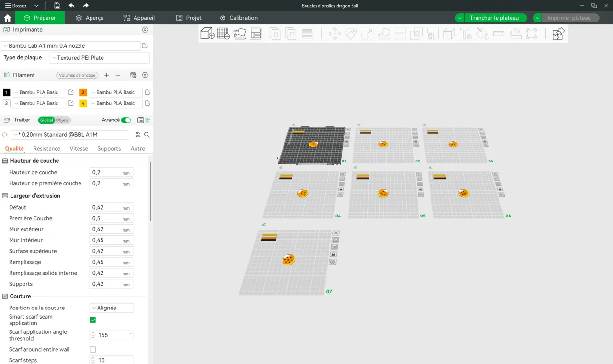Viewport: 613px width, 364px height.
Task: Click the Trancher le plateau button
Action: pyautogui.click(x=494, y=18)
